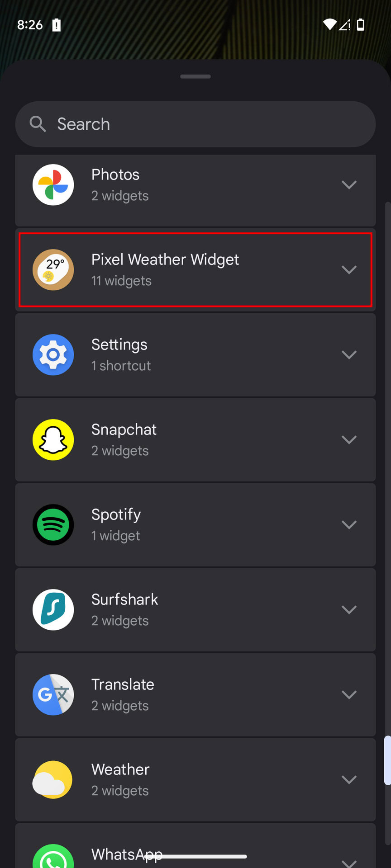The width and height of the screenshot is (391, 868).
Task: Tap the green Spotify icon
Action: point(53,525)
